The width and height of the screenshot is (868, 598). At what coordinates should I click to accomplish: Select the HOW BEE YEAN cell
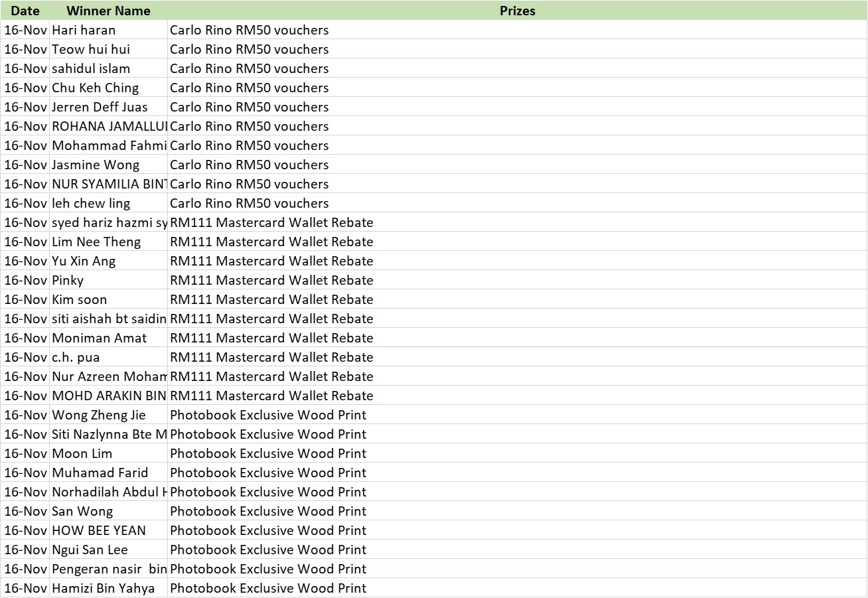pyautogui.click(x=98, y=530)
